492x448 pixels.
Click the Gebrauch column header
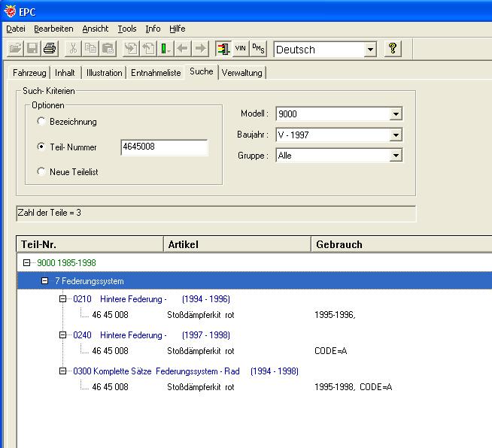(402, 244)
